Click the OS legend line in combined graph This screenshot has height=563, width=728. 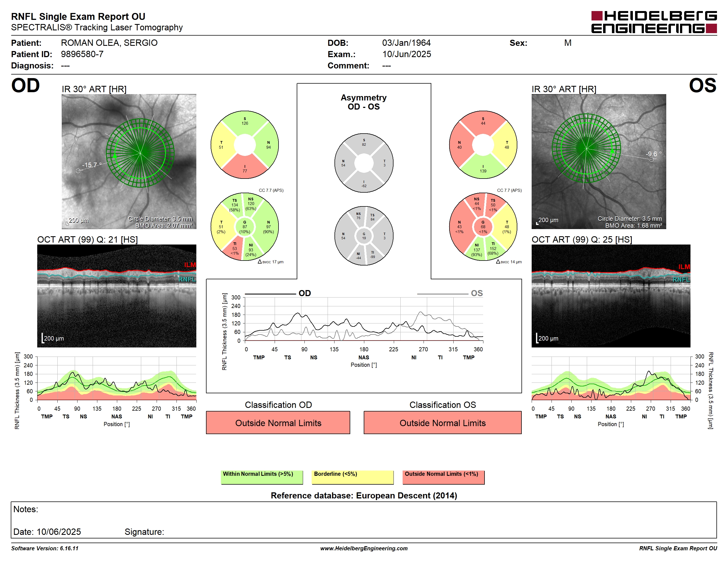pos(442,294)
